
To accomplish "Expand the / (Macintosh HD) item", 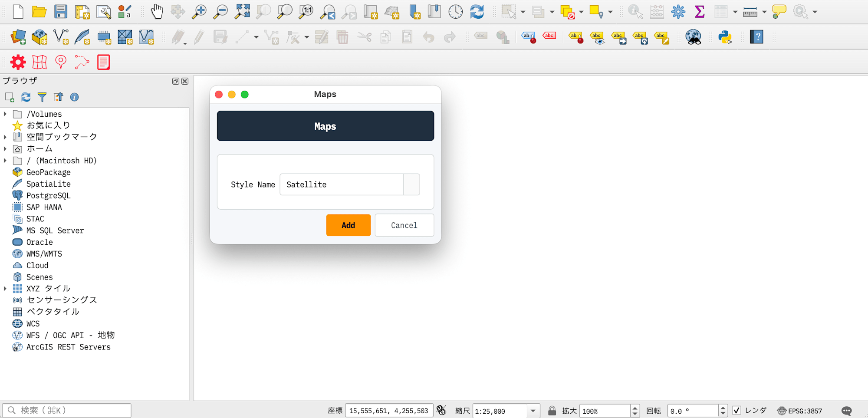I will pos(5,161).
